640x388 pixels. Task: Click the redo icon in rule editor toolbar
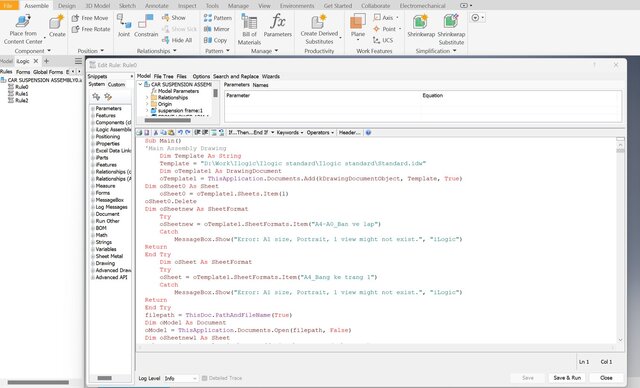[x=187, y=133]
